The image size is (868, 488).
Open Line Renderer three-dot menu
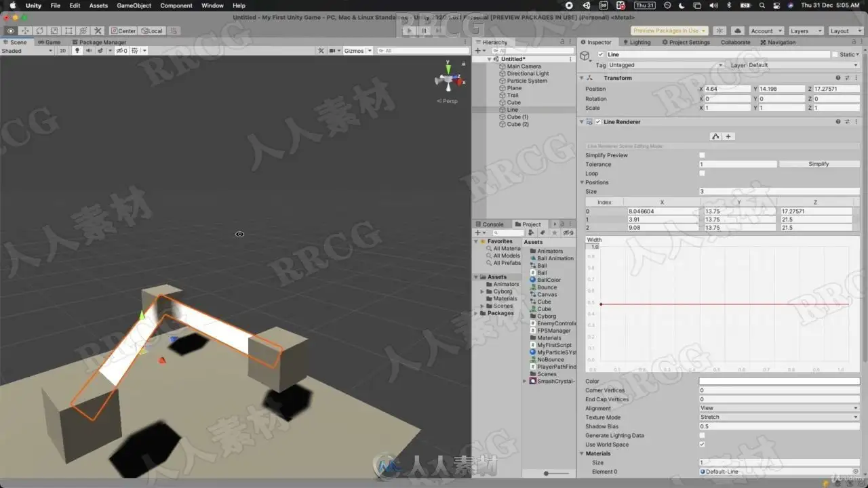(856, 122)
